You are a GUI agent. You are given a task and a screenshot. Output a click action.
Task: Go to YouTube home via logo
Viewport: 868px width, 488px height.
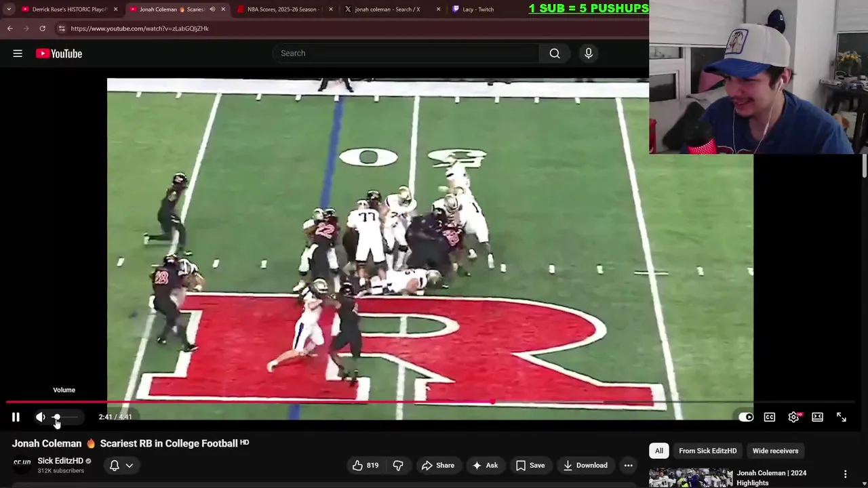[x=59, y=54]
